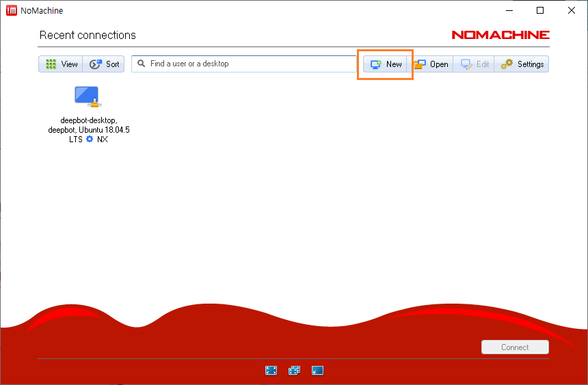588x385 pixels.
Task: Click the Edit connection button
Action: point(475,64)
